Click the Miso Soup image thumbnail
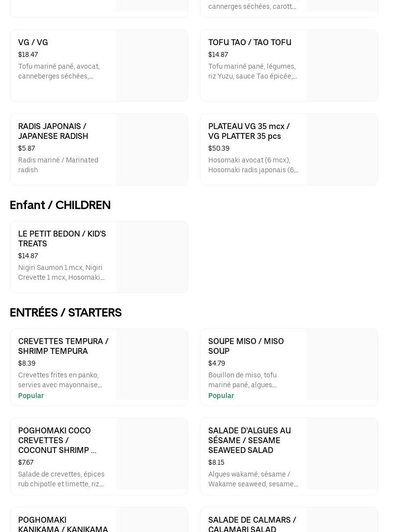The width and height of the screenshot is (395, 532). pyautogui.click(x=342, y=365)
